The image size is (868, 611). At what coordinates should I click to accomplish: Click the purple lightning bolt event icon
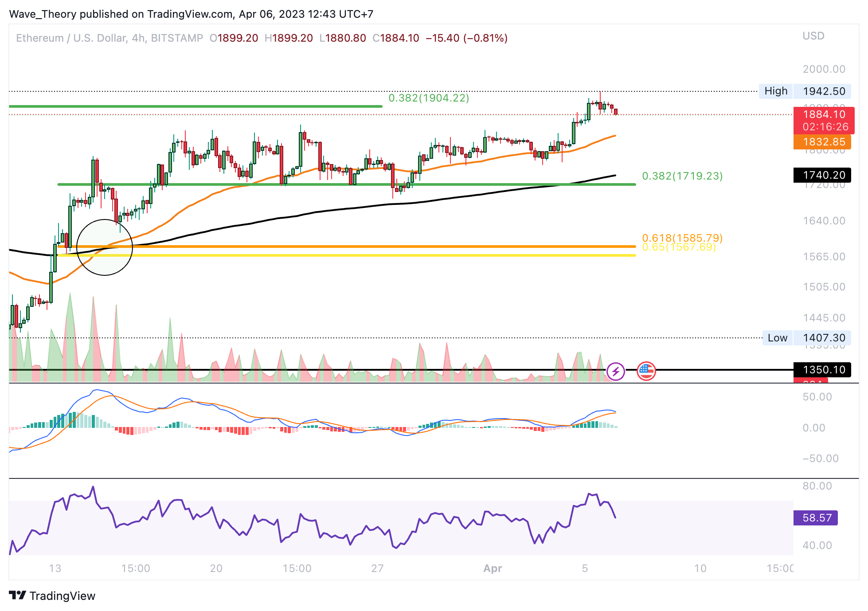coord(615,371)
